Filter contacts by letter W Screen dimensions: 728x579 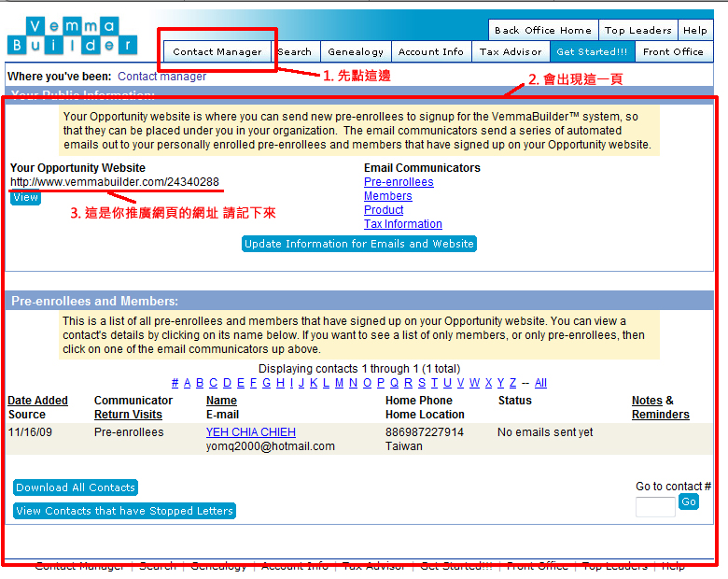[x=474, y=383]
